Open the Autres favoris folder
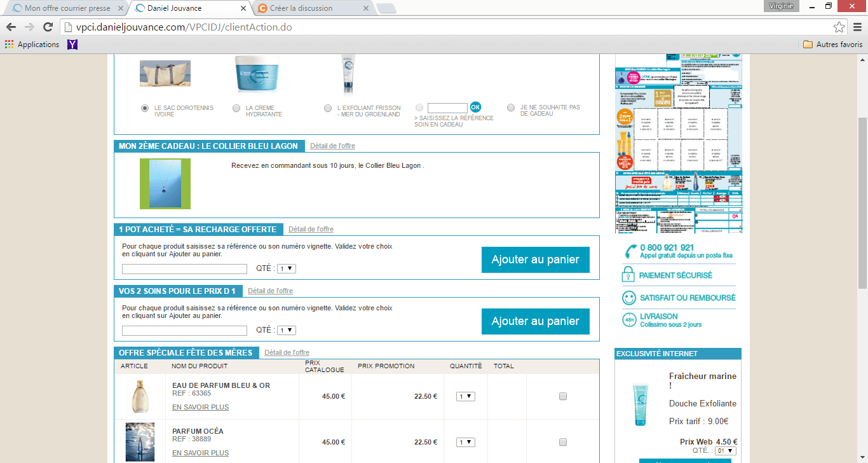 832,45
